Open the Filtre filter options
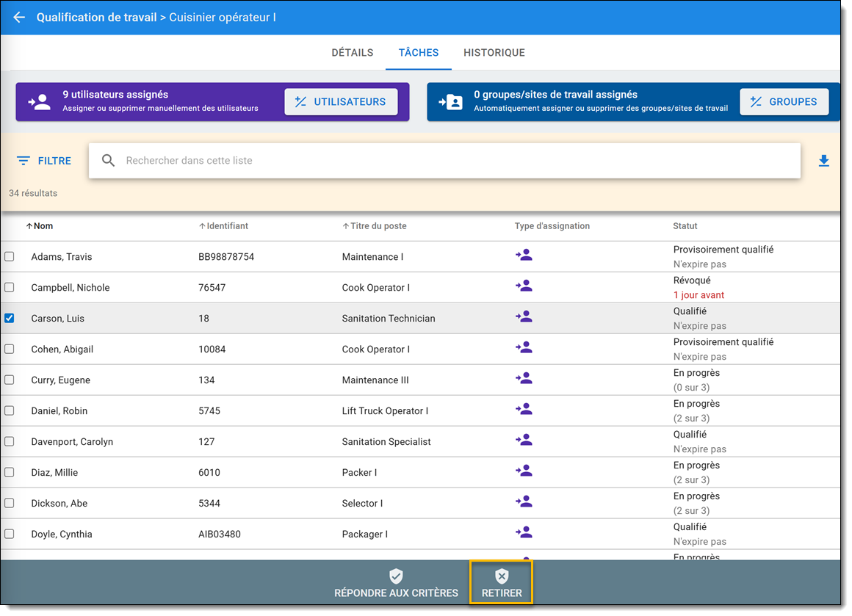Image resolution: width=852 pixels, height=616 pixels. pos(44,161)
